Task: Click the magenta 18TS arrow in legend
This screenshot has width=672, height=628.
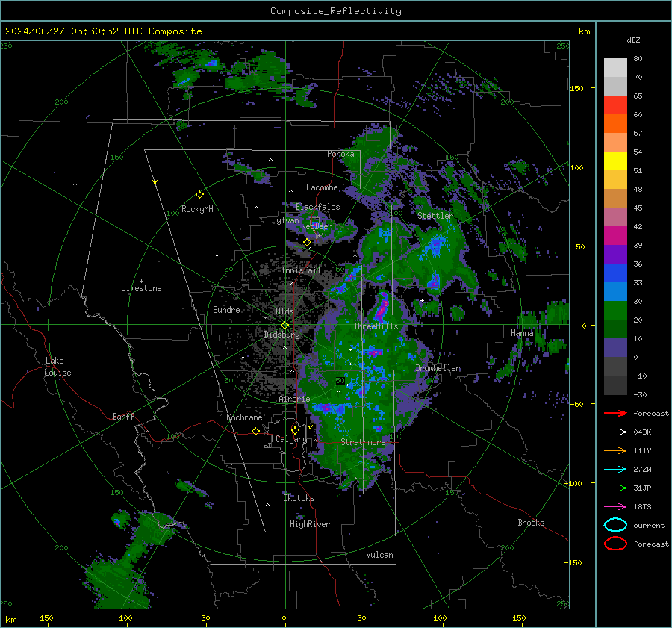Action: [x=615, y=506]
